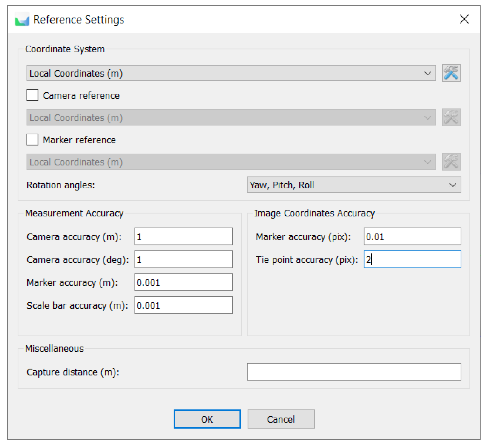Screen dimensions: 487x448
Task: Close the Reference Settings dialog
Action: [x=464, y=19]
